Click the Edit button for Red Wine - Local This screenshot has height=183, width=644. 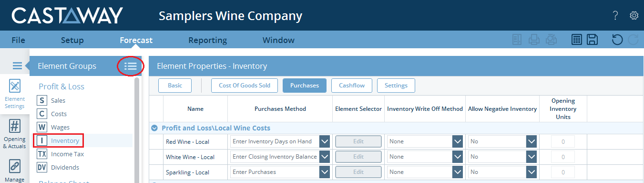pos(358,141)
